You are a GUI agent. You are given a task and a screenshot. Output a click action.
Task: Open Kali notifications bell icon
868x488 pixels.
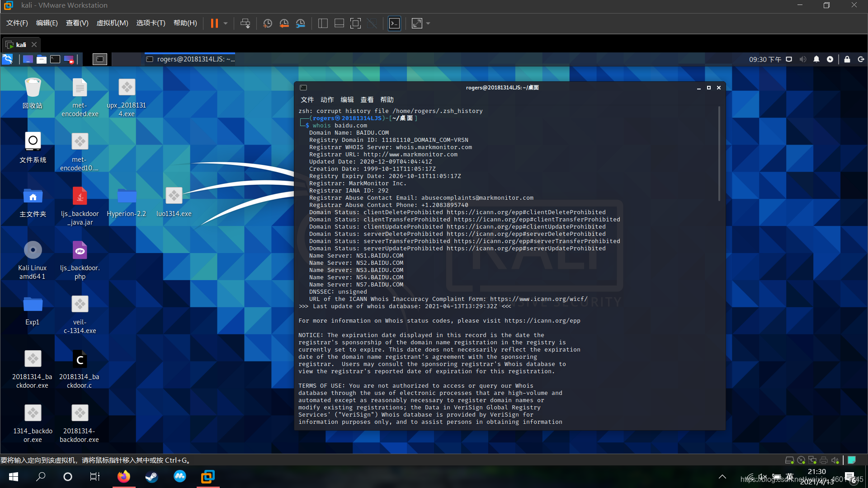coord(816,59)
